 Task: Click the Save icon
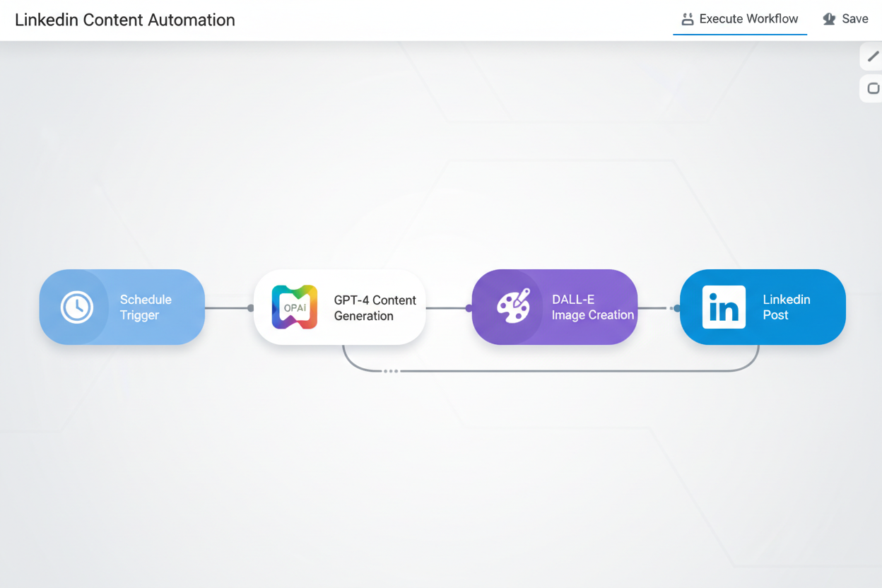pos(830,19)
